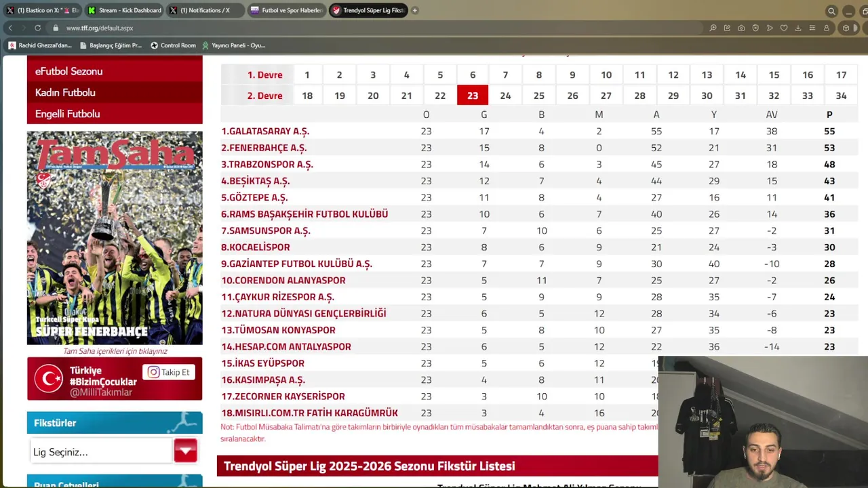
Task: Expand the Lig Seçiniz dropdown arrow
Action: (x=185, y=451)
